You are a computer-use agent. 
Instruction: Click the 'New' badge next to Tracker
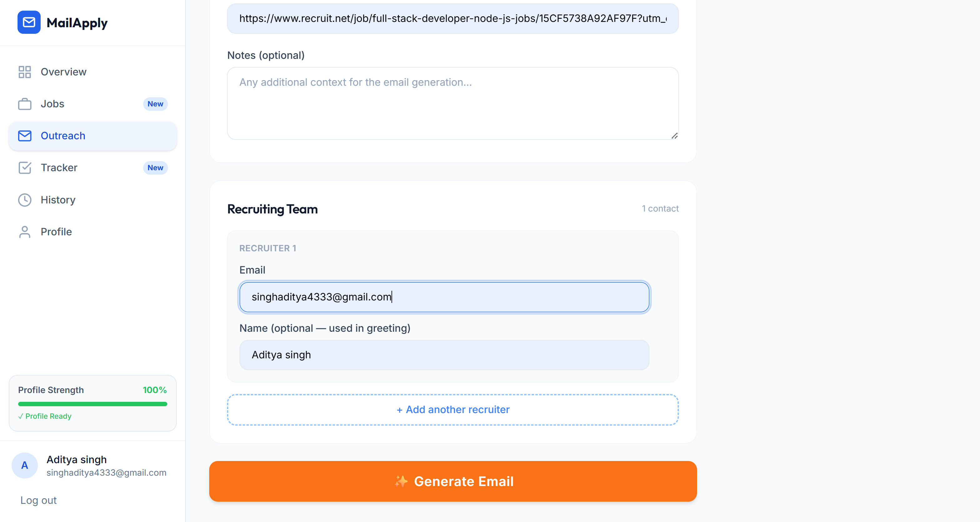pos(155,167)
